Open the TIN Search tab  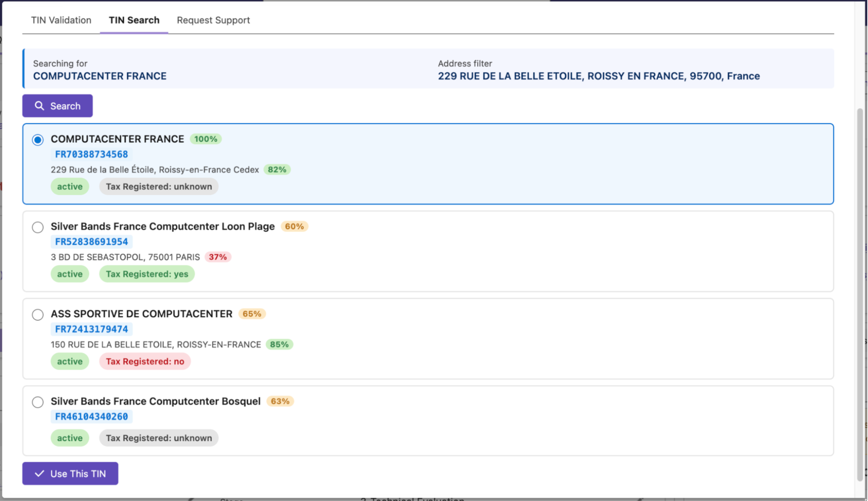point(134,20)
